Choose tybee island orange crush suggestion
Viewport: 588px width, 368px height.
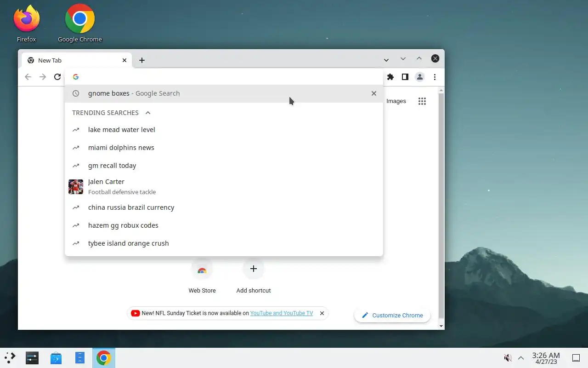tap(224, 243)
